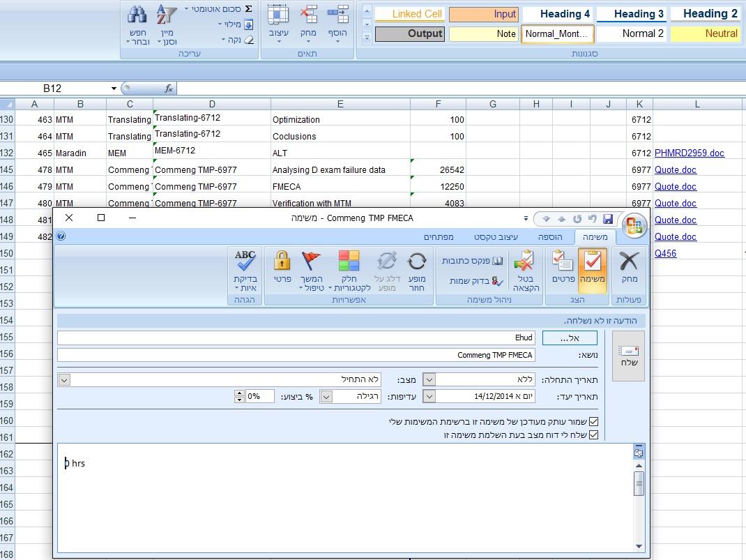Move up to the previous row of cell styles

coord(367,11)
